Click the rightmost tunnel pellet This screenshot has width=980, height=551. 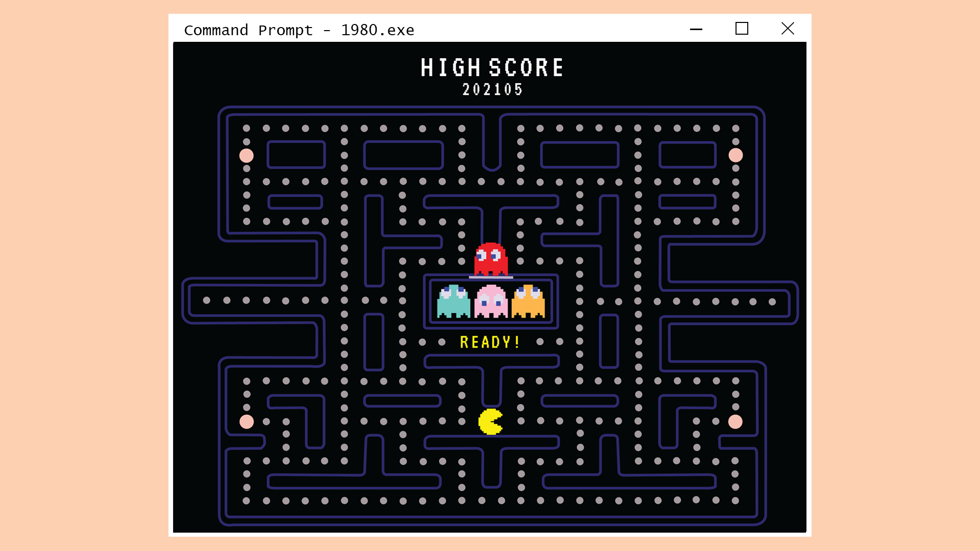[x=772, y=302]
